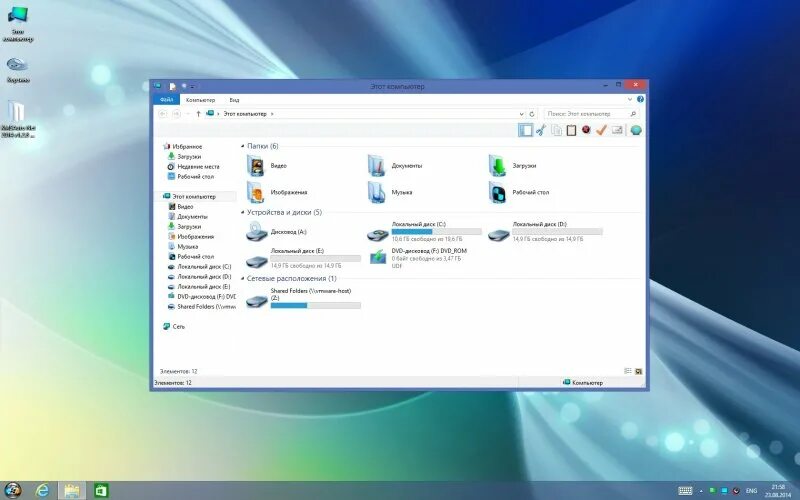Expand the ribbon with the chevron

(x=630, y=99)
